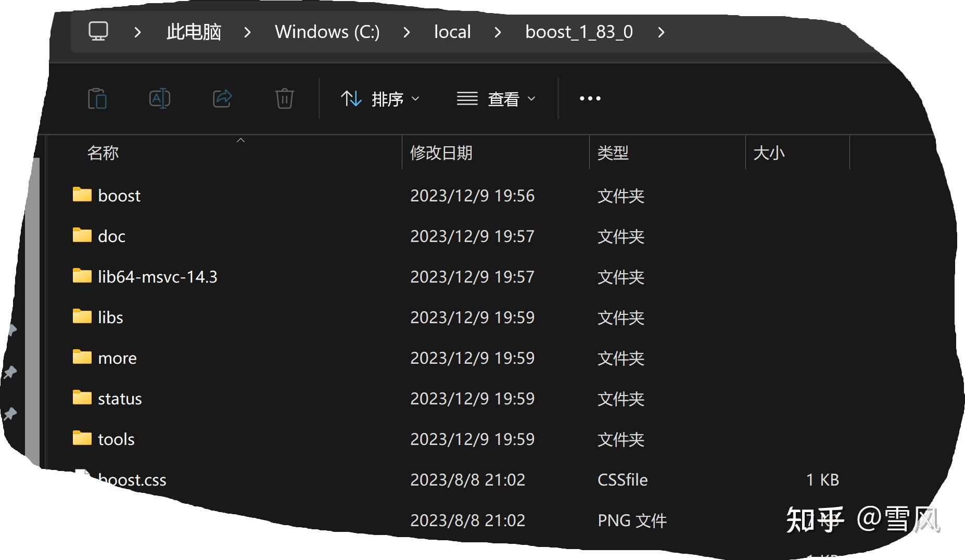Click modified date of status folder
The width and height of the screenshot is (965, 560).
(473, 399)
